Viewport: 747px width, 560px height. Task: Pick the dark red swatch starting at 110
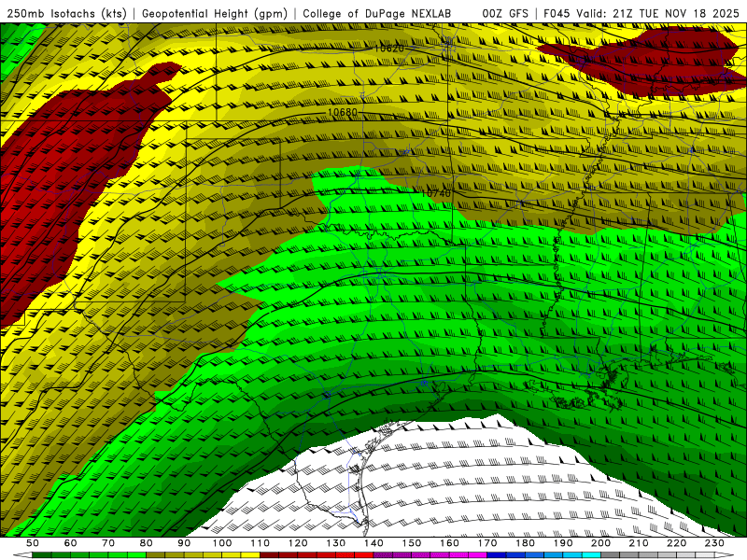(269, 554)
